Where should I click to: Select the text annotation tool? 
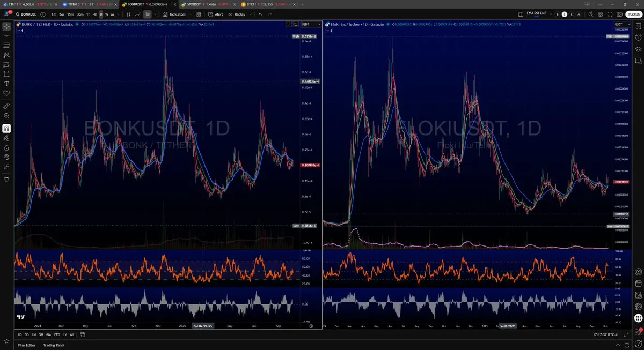[6, 84]
